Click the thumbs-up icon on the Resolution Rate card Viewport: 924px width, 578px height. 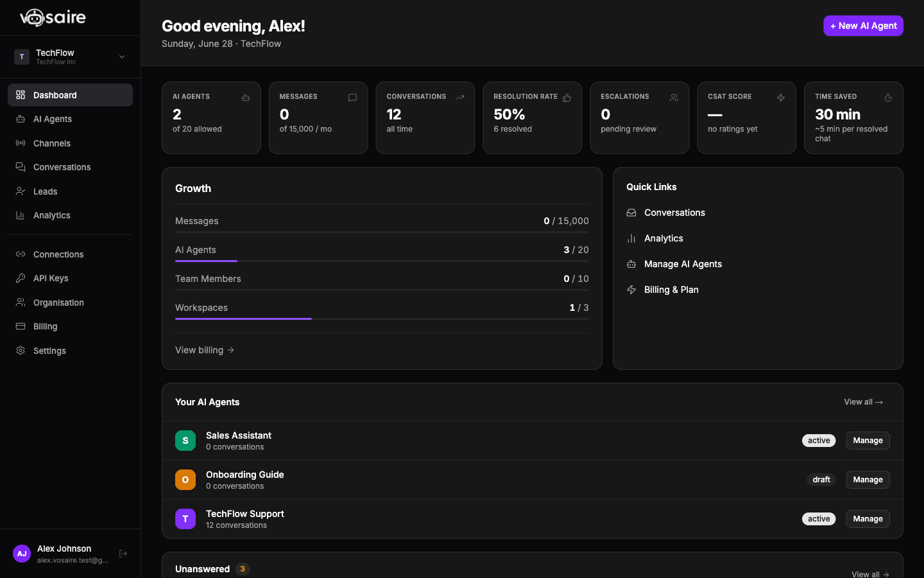(x=567, y=98)
